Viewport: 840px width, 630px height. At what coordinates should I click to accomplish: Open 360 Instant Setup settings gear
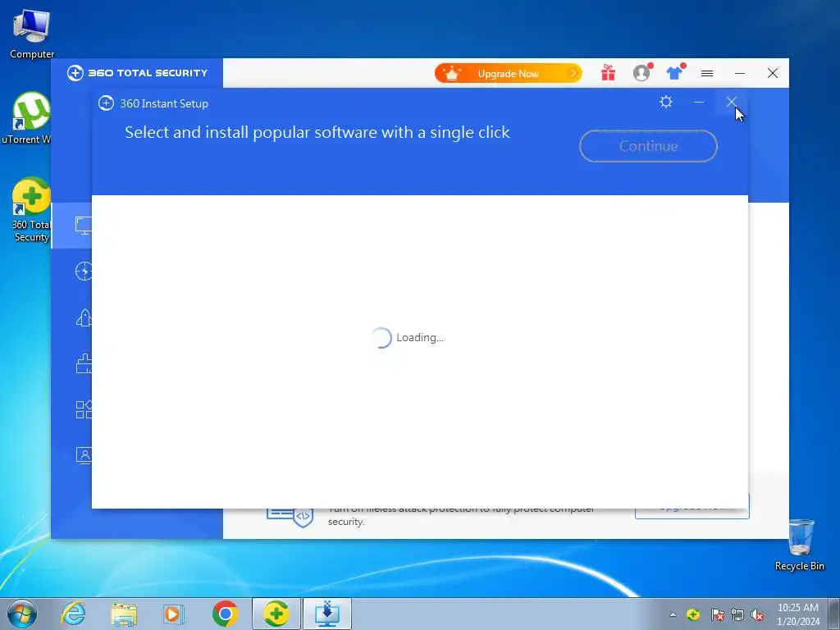(666, 102)
